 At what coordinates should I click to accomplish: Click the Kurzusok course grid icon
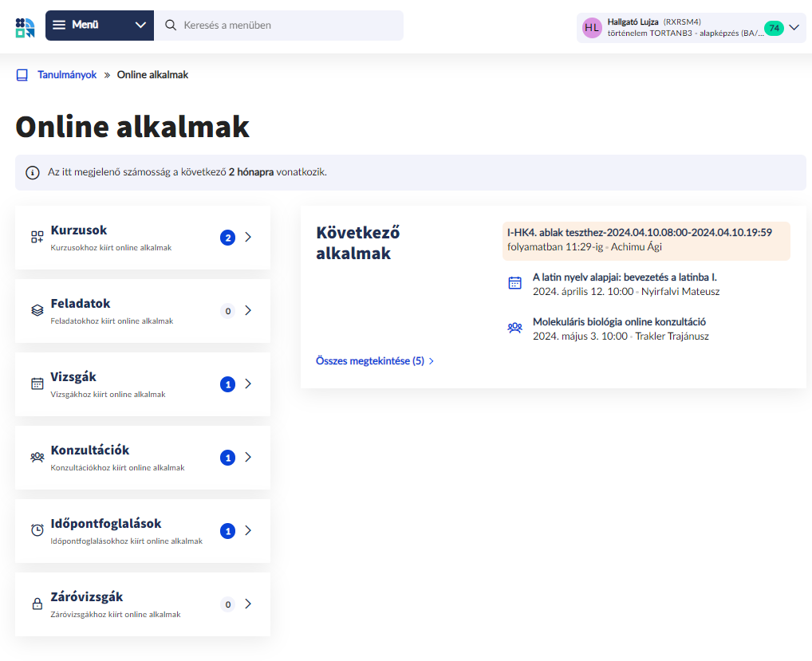[x=37, y=236]
